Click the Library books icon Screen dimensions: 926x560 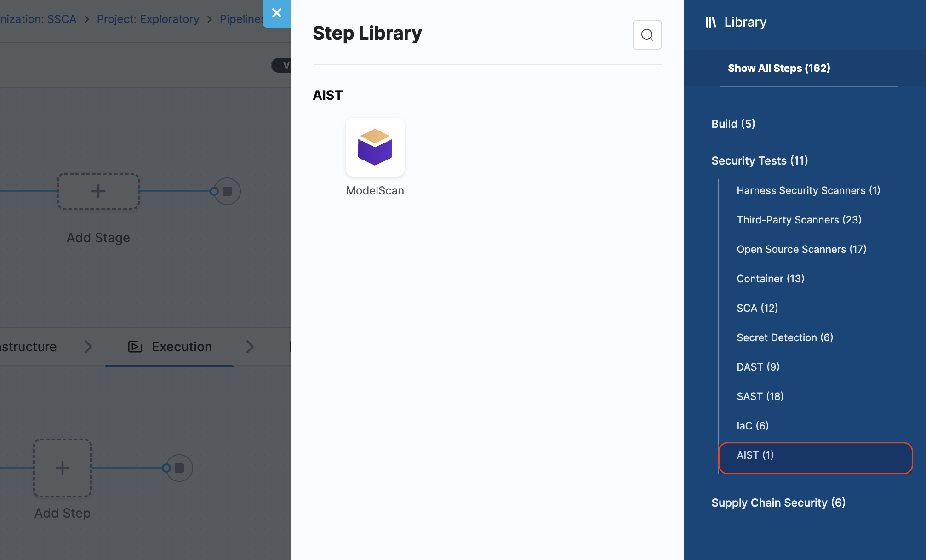tap(711, 22)
